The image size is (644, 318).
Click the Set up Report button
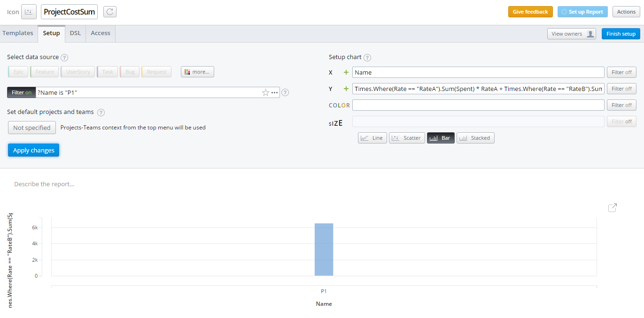pos(582,12)
